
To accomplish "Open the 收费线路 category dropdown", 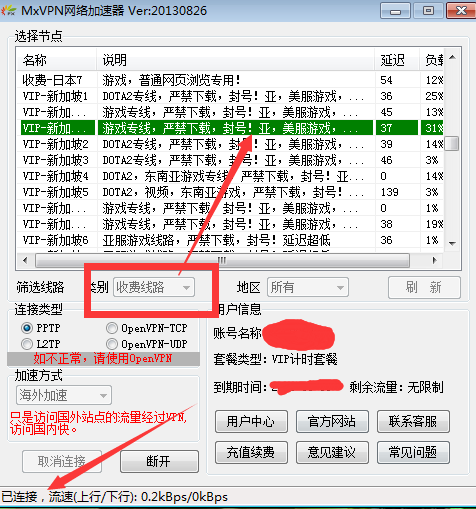I will [154, 287].
